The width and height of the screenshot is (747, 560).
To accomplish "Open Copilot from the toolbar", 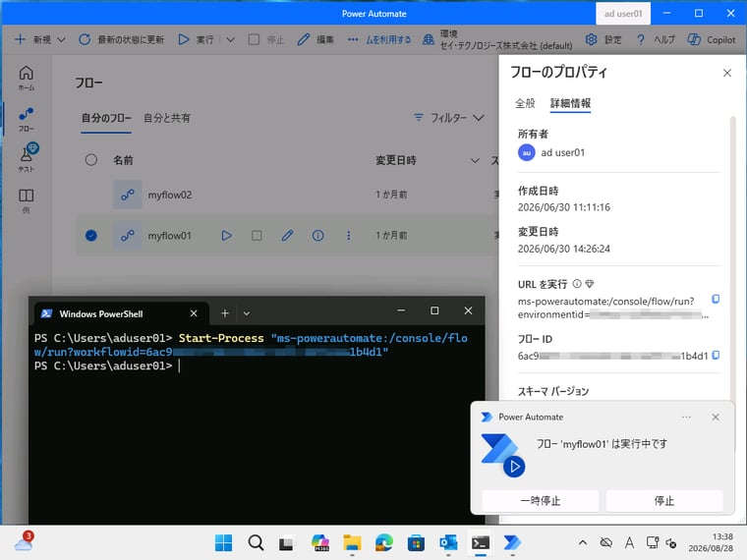I will (x=712, y=39).
